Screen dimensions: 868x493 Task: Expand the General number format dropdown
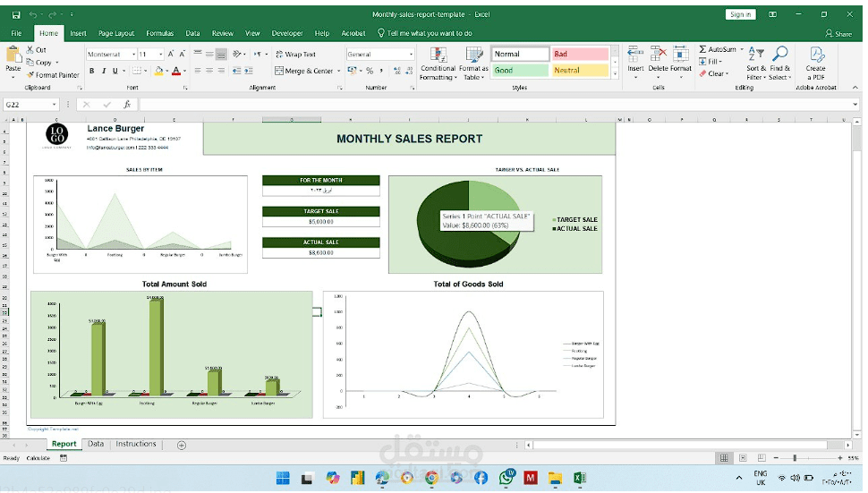point(411,55)
